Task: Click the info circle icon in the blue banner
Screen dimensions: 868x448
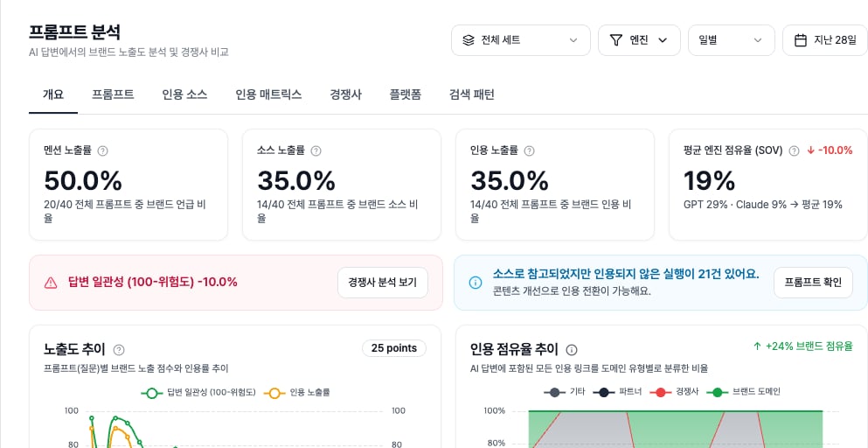Action: tap(475, 283)
